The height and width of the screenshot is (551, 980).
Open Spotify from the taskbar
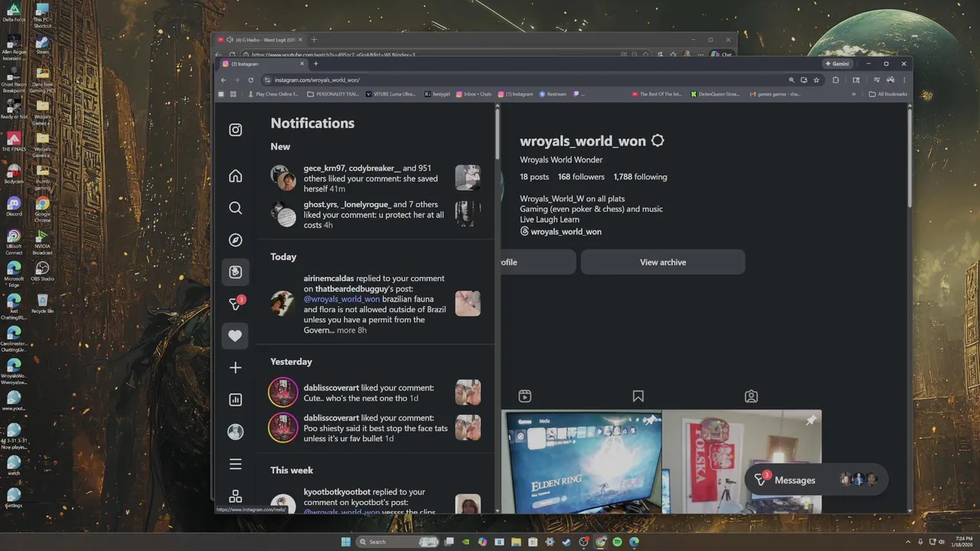pos(617,542)
